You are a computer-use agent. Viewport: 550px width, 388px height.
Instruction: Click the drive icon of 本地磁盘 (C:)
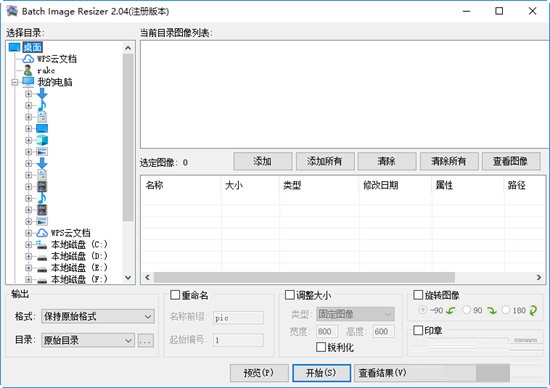pos(42,245)
